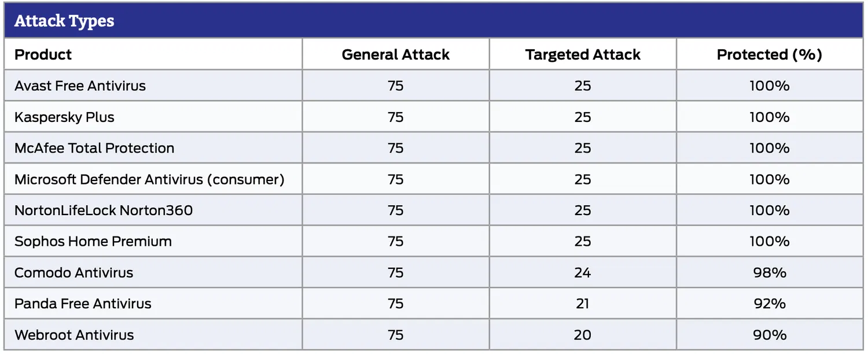Click the NortonLifeLock Norton360 product name
868x355 pixels.
click(x=104, y=210)
